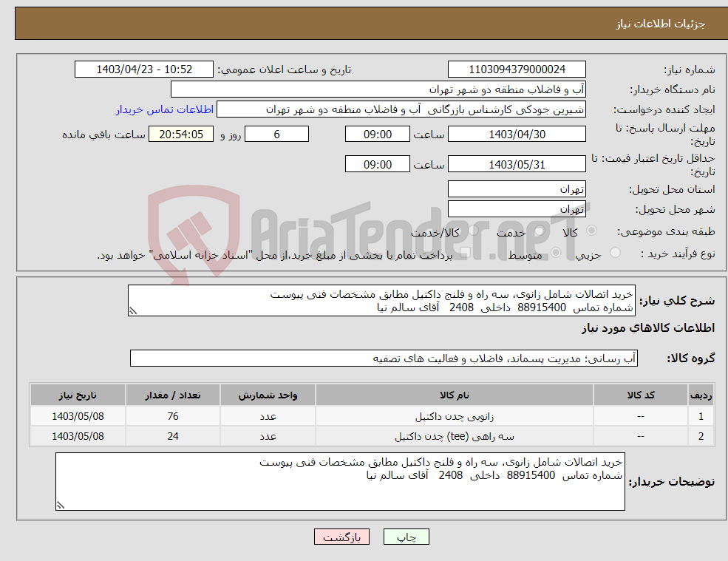This screenshot has height=561, width=728.
Task: Click the row number 1 cell
Action: coord(701,417)
